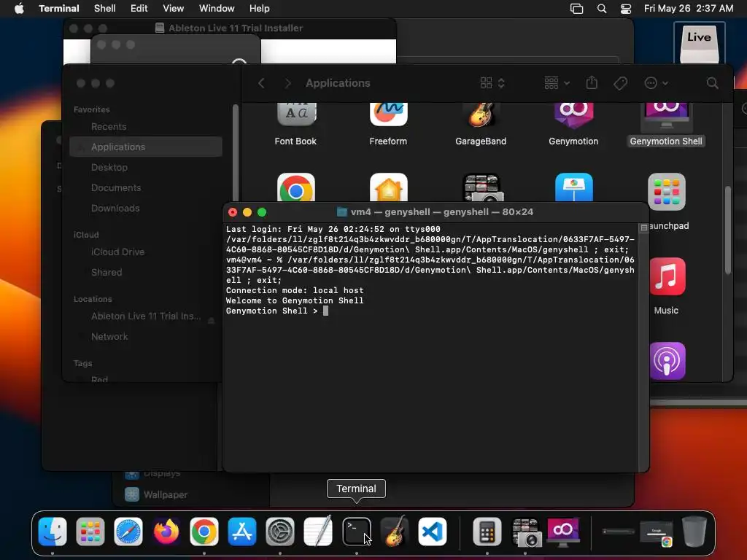This screenshot has width=747, height=560.
Task: Click the Terminal icon in the Dock
Action: pos(356,532)
